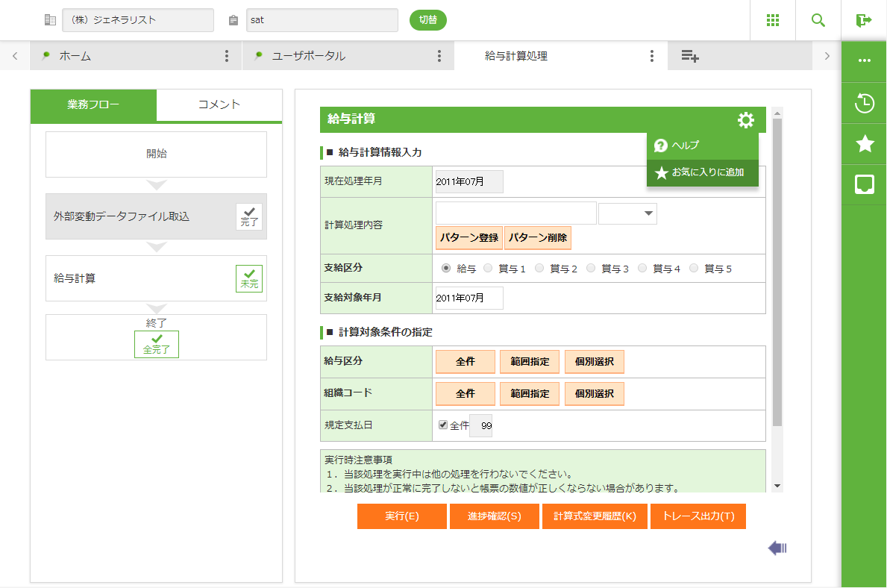Click the search magnifier icon
This screenshot has height=588, width=887.
pos(818,20)
